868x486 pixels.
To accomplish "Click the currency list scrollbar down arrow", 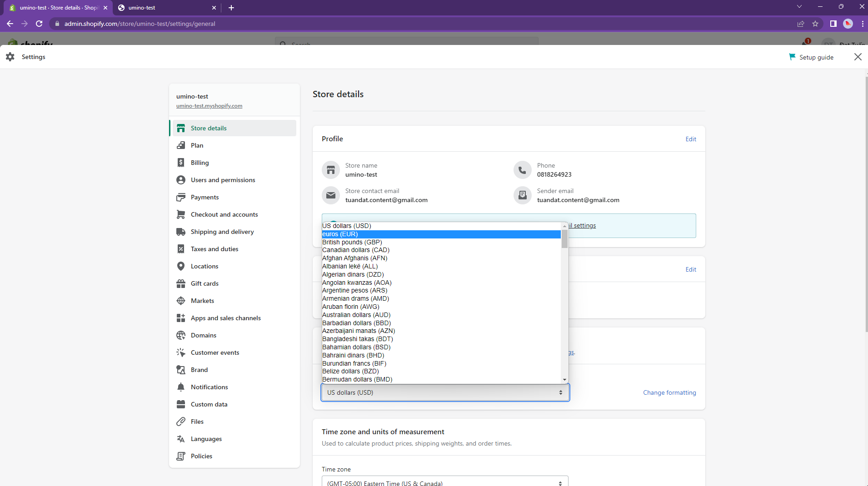I will [x=564, y=380].
